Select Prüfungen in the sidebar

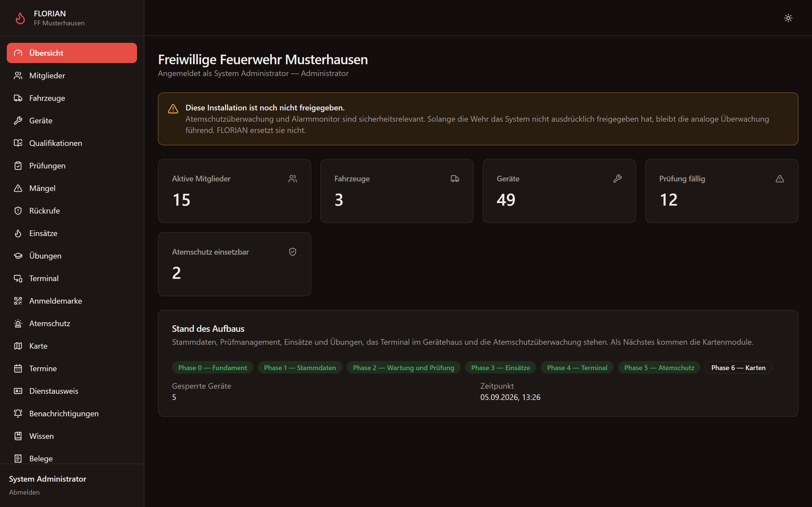pos(72,166)
